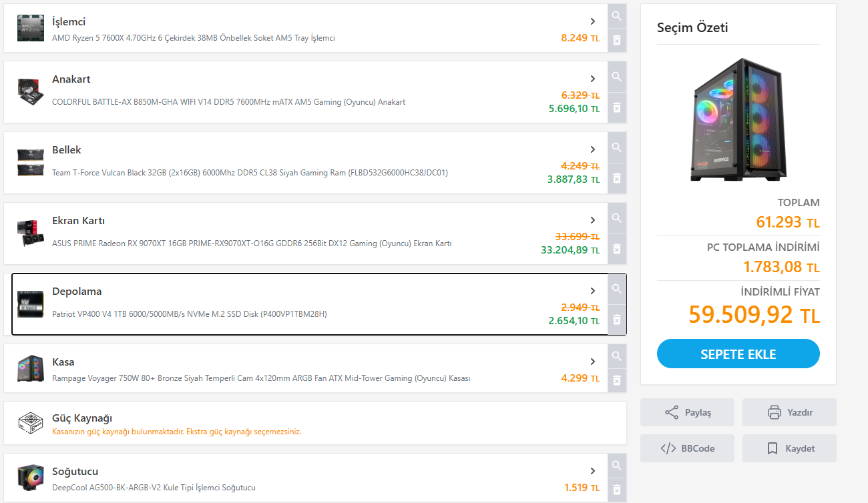Select the Seçim Özeti heading

coord(692,27)
